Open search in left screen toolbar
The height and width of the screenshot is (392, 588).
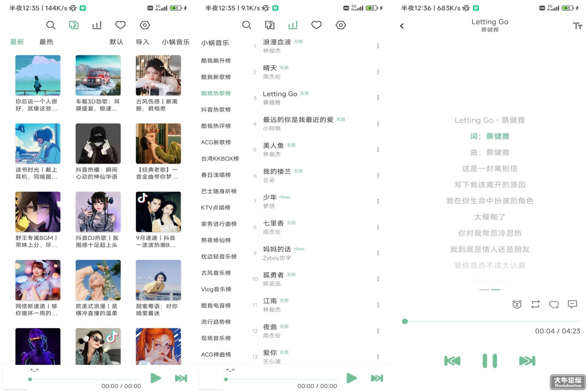51,25
